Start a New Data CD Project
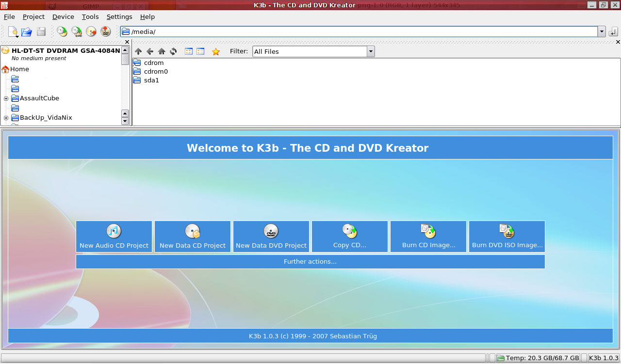 pos(193,237)
